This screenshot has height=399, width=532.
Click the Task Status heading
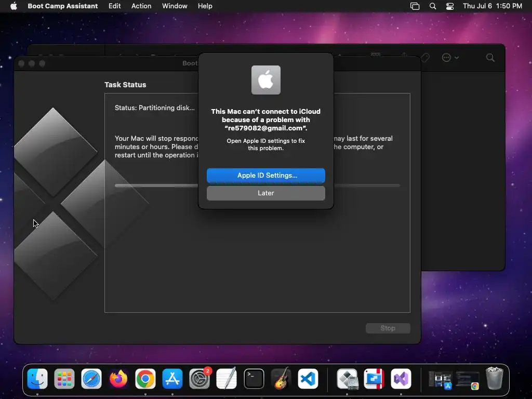pos(125,85)
